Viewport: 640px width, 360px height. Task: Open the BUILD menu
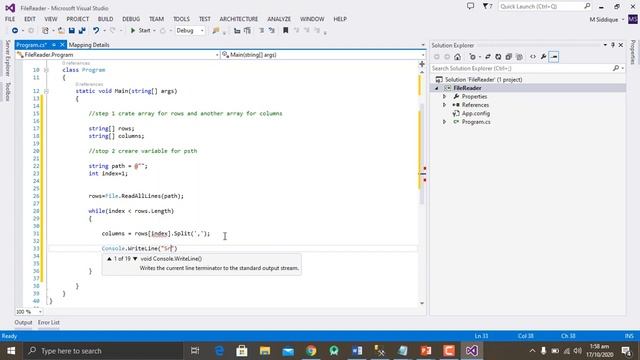pyautogui.click(x=105, y=19)
